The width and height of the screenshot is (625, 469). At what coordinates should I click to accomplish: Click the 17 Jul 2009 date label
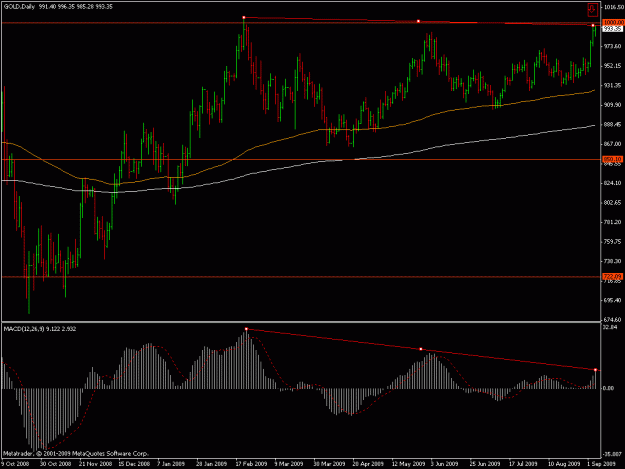pyautogui.click(x=523, y=464)
